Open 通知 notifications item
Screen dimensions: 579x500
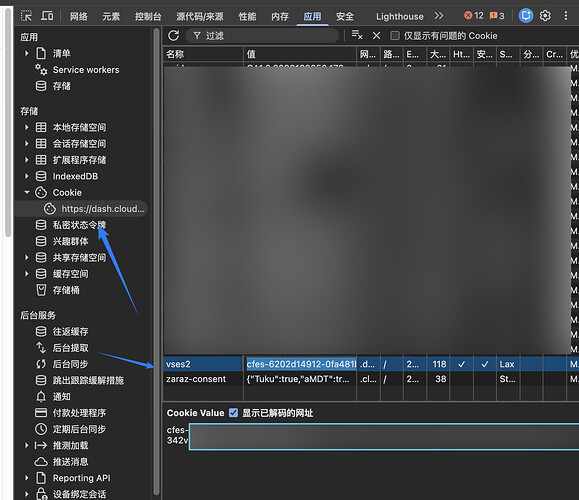[61, 397]
